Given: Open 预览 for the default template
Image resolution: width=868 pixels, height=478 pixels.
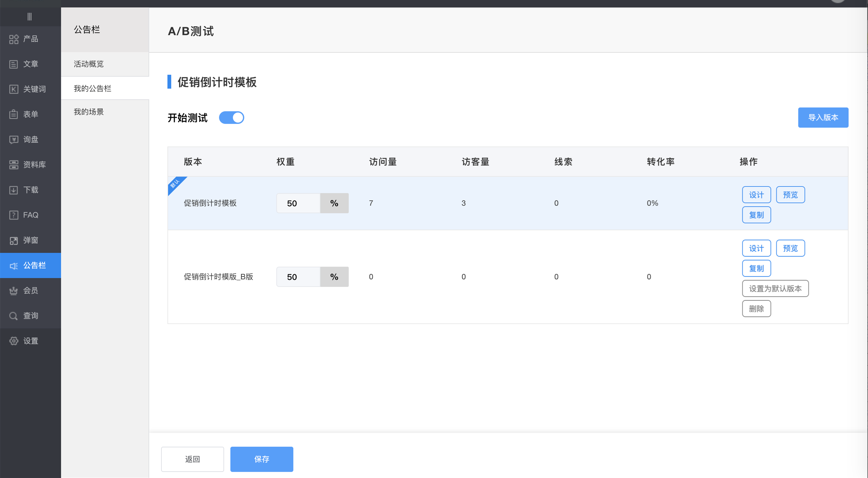Looking at the screenshot, I should pos(791,194).
